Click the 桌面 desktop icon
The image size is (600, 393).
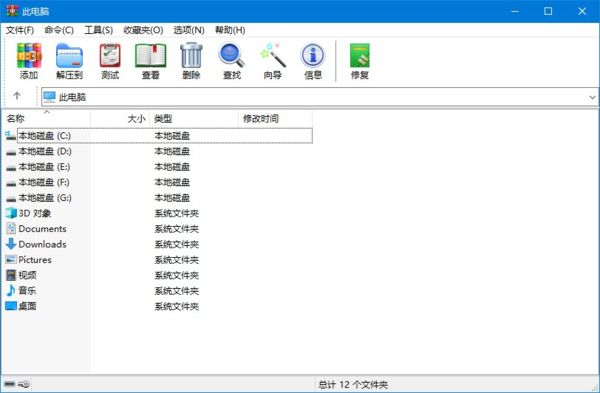click(11, 306)
